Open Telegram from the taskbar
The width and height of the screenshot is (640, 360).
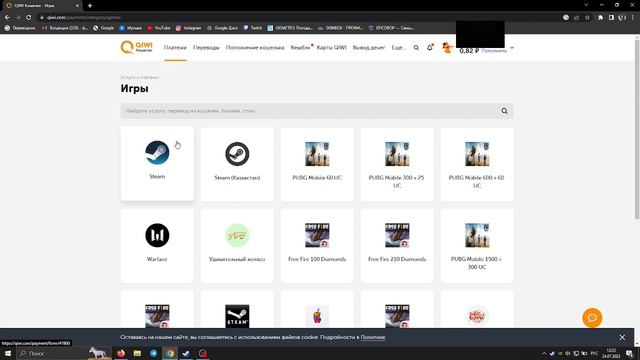(153, 353)
